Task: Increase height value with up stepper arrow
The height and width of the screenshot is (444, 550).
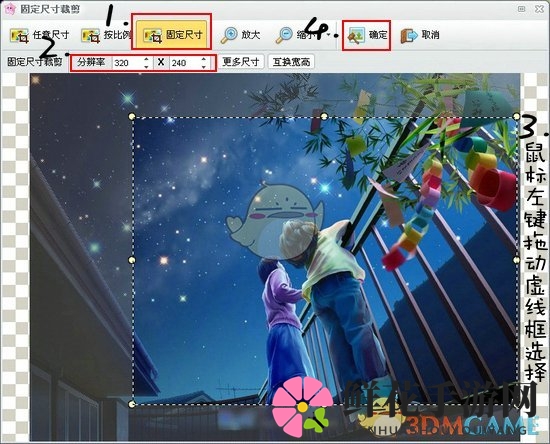Action: (203, 59)
